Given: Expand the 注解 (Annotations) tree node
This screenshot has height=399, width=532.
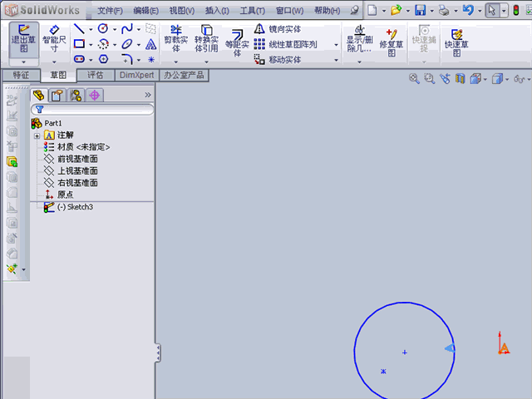Looking at the screenshot, I should (37, 136).
